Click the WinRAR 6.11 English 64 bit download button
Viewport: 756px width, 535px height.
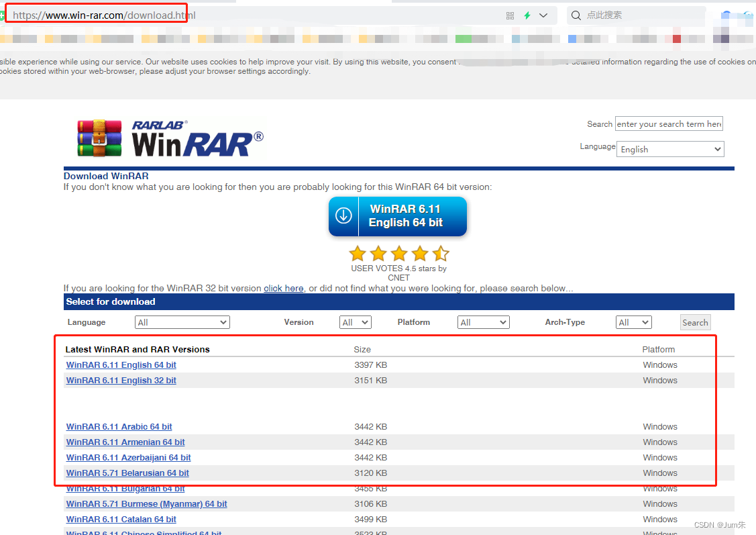[398, 216]
